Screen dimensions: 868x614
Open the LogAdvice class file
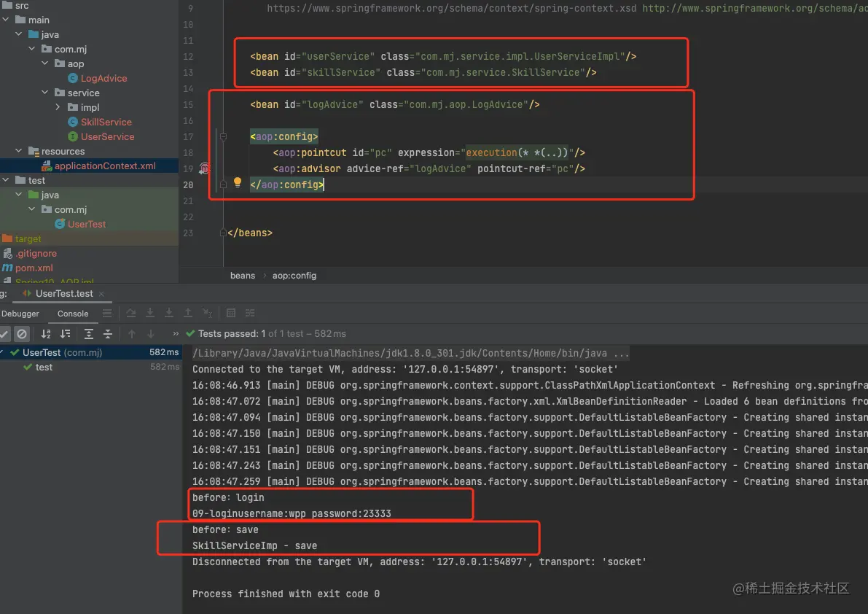[103, 78]
